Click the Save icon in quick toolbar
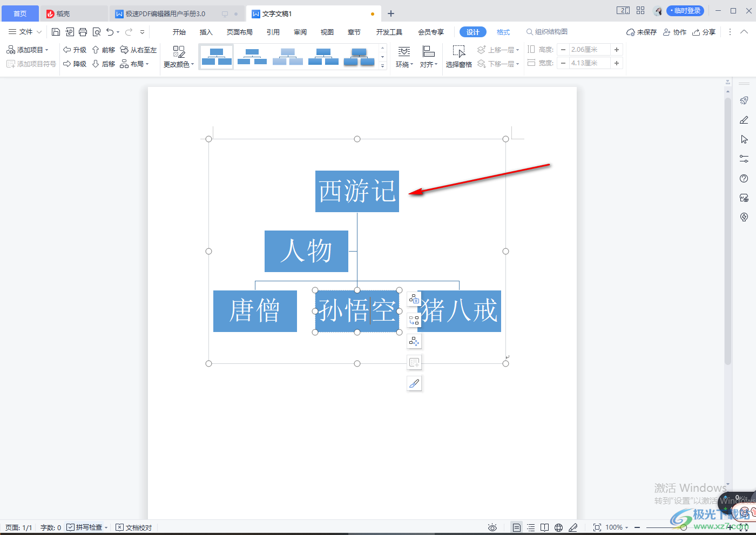756x535 pixels. click(56, 32)
